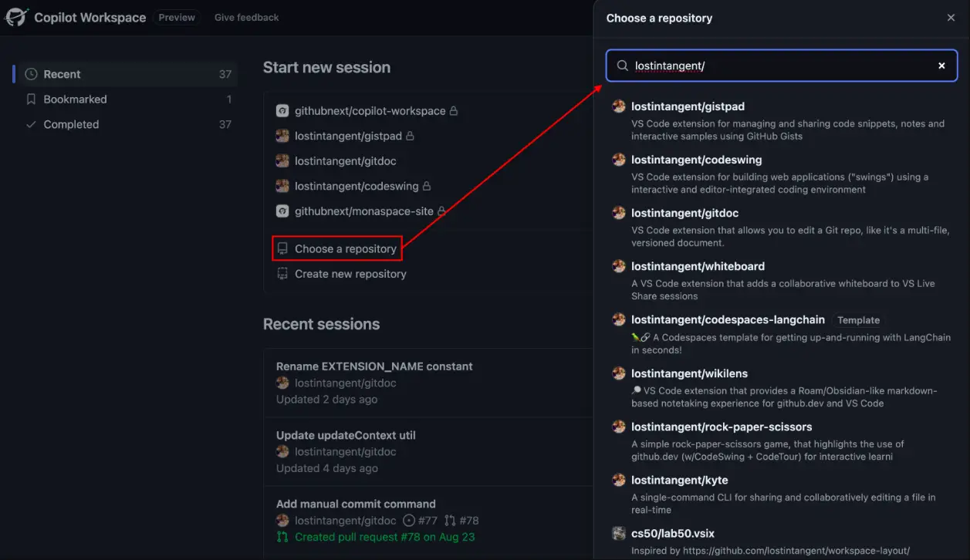Click the avatar next to lostintangent/rock-paper-scissors

pos(619,427)
